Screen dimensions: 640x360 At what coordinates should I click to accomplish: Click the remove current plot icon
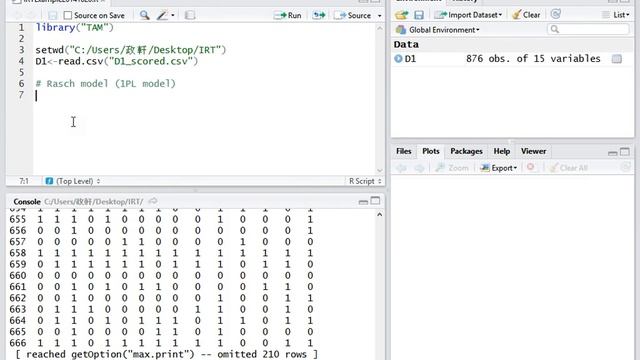pyautogui.click(x=530, y=167)
